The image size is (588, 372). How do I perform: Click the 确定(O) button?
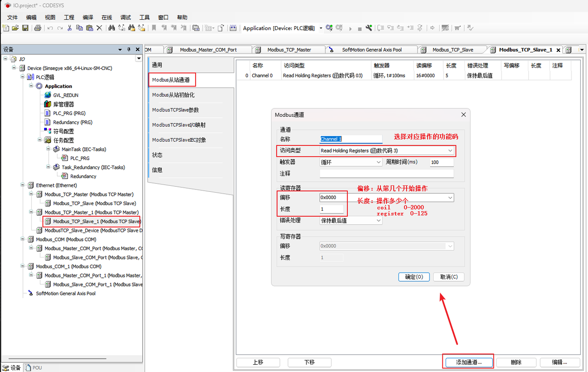[414, 277]
